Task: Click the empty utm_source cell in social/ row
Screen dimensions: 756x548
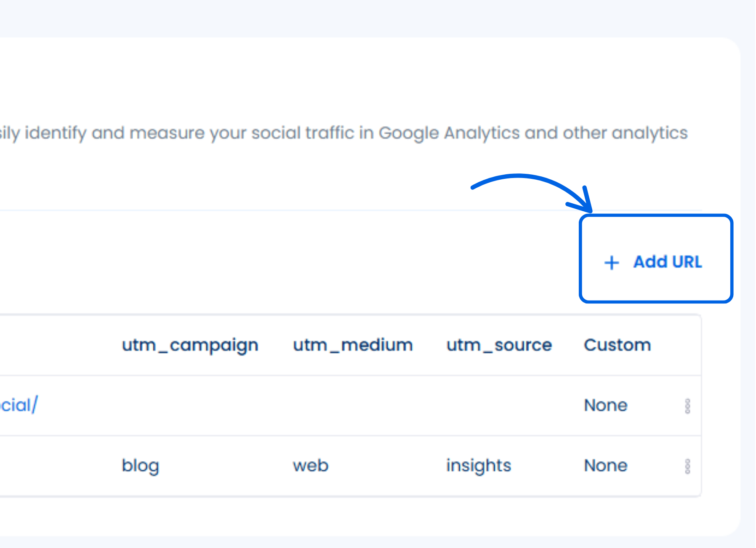Action: point(499,405)
